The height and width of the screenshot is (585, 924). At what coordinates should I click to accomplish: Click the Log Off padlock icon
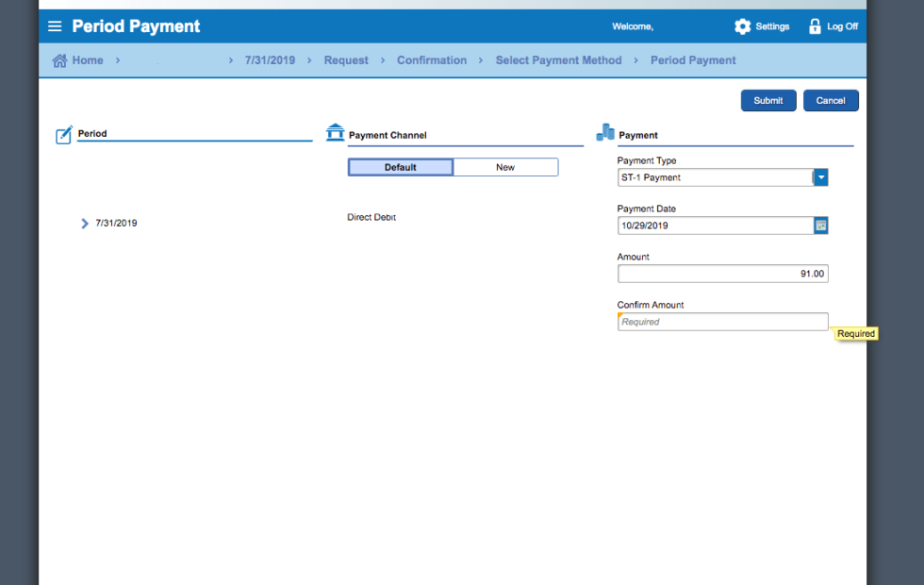point(815,26)
